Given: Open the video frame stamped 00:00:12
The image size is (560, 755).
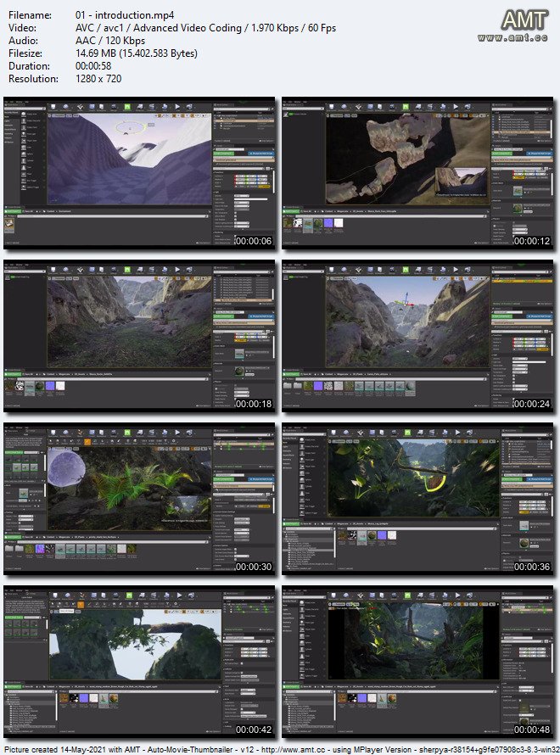Looking at the screenshot, I should pyautogui.click(x=417, y=173).
